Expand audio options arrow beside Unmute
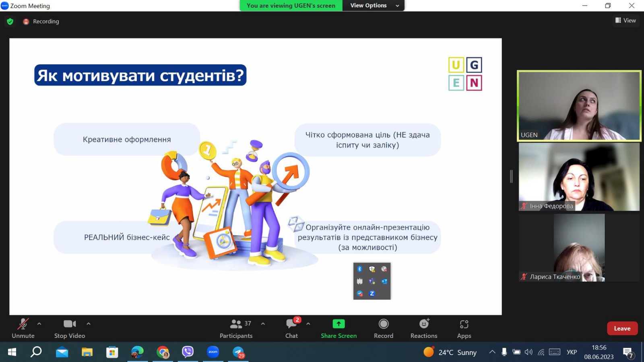 pos(39,323)
